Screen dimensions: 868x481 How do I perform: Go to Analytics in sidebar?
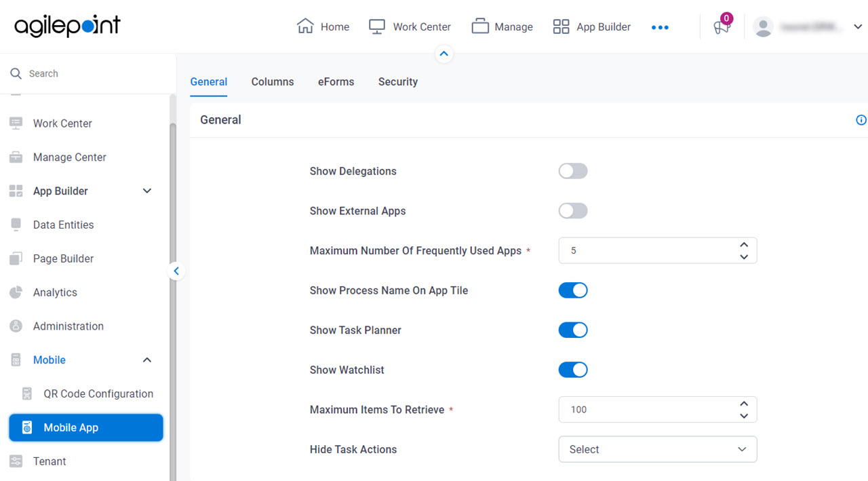click(55, 292)
